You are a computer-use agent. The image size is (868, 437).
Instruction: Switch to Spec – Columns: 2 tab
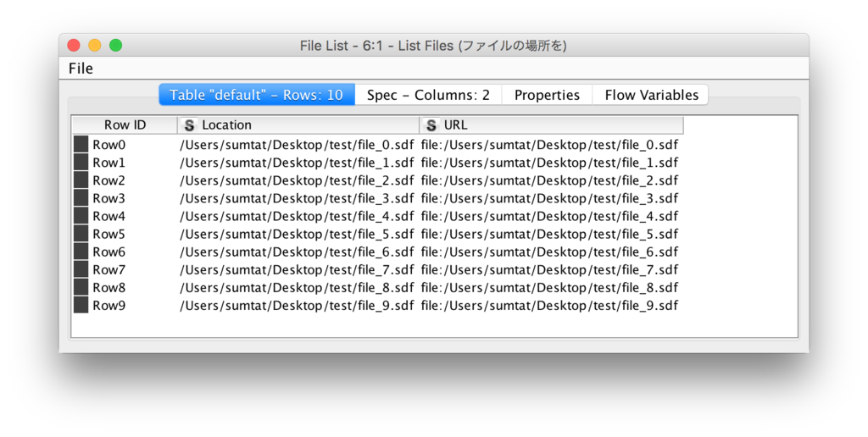coord(428,95)
